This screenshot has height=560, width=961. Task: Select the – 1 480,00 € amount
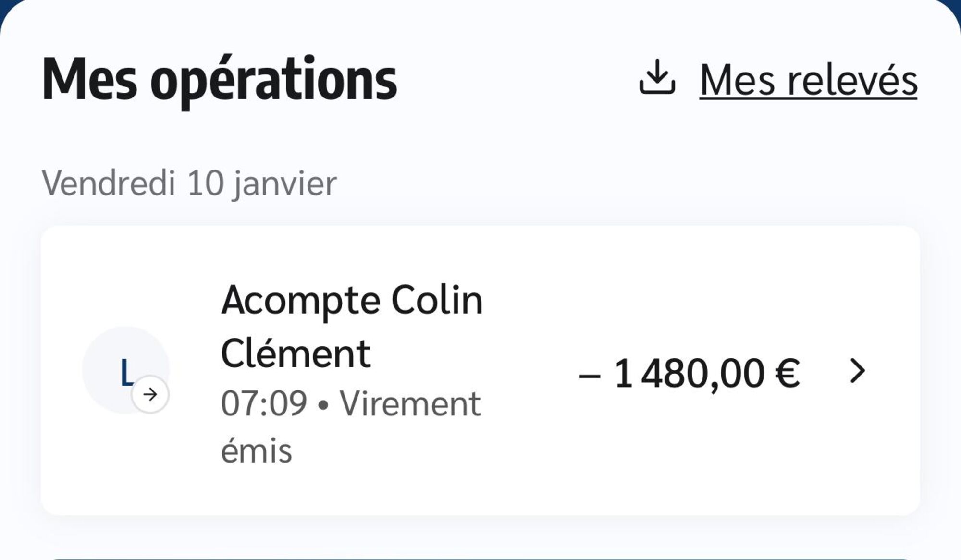pyautogui.click(x=689, y=373)
